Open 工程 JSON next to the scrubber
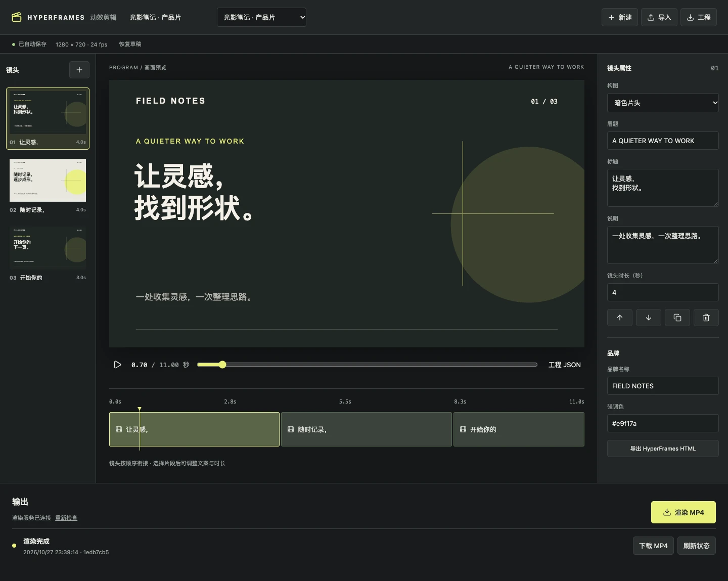The image size is (728, 581). (565, 365)
